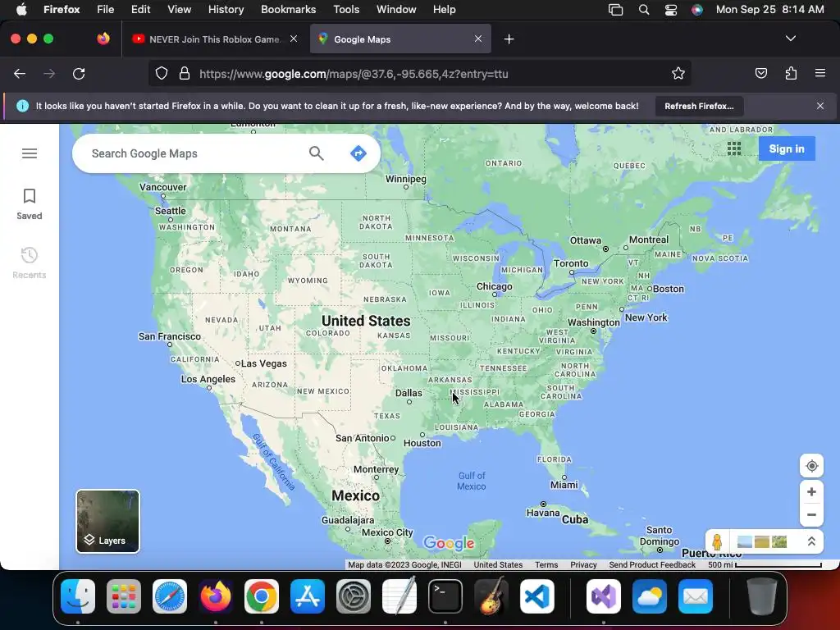The image size is (840, 630).
Task: Click the Las Vegas label
Action: point(263,363)
